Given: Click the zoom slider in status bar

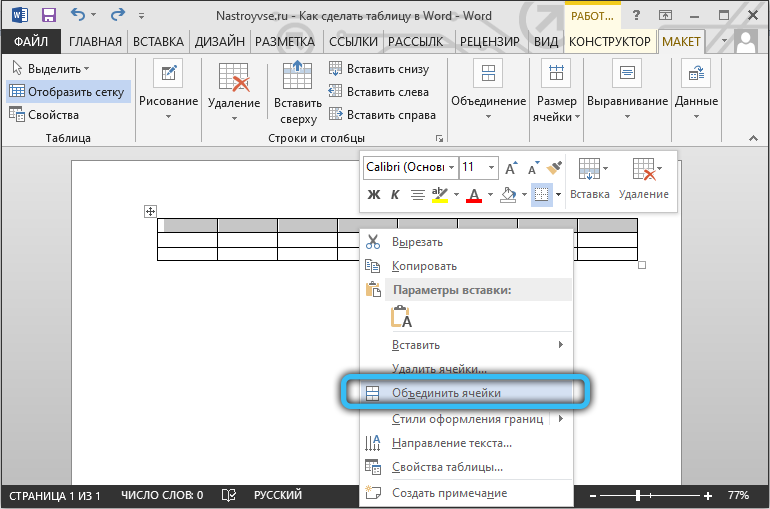Looking at the screenshot, I should [x=637, y=495].
